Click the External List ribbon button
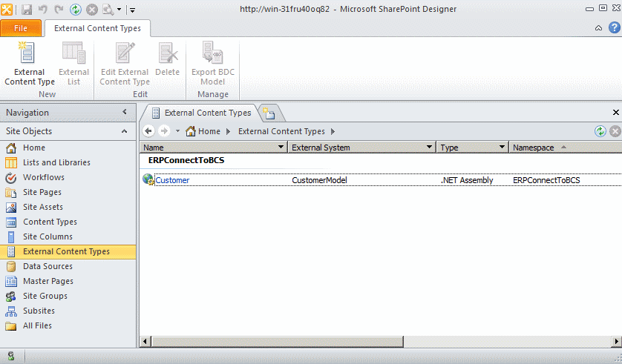622x364 pixels. 73,64
